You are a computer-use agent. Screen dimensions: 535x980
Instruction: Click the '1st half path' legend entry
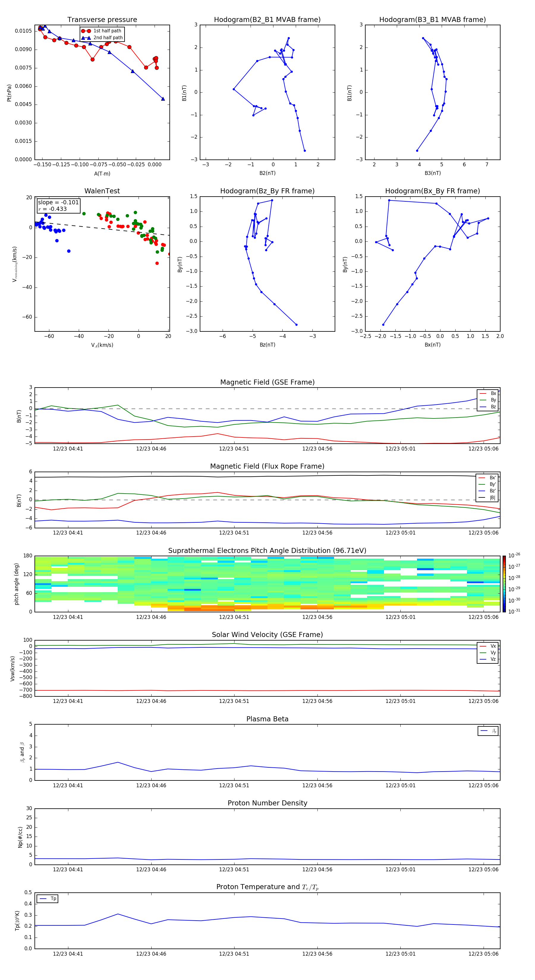pyautogui.click(x=101, y=31)
